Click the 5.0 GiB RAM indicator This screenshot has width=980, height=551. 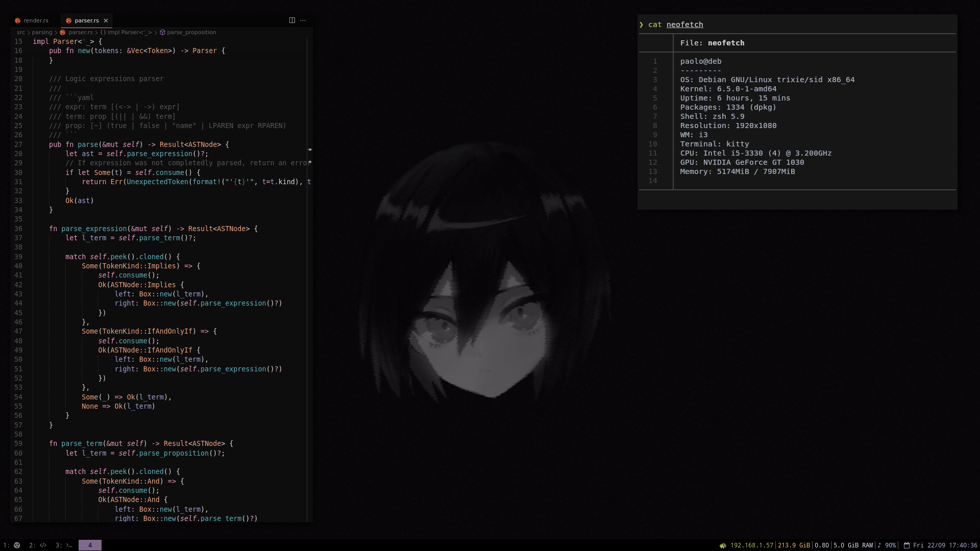[x=853, y=545]
